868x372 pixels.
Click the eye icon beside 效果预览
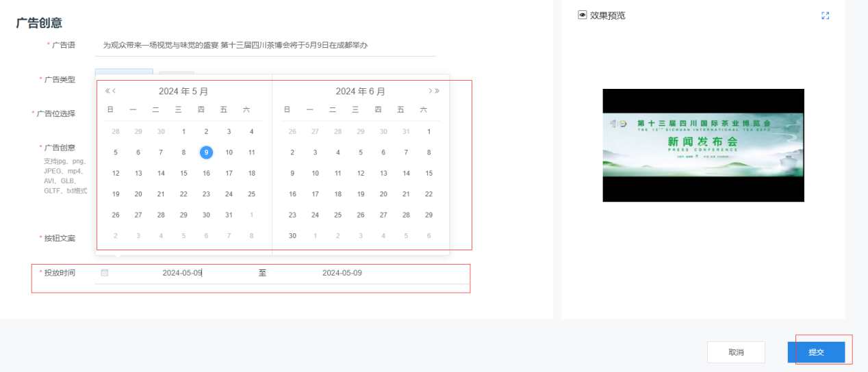pyautogui.click(x=583, y=15)
